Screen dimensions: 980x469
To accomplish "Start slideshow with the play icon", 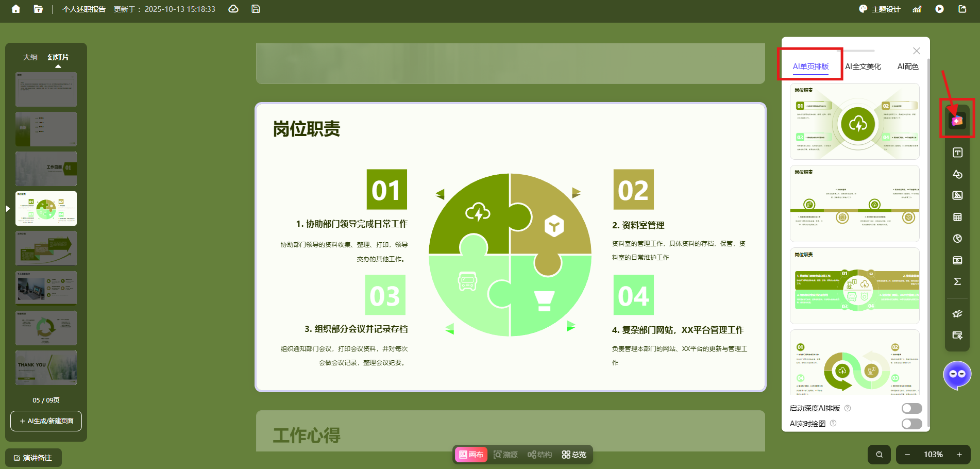I will pyautogui.click(x=939, y=9).
